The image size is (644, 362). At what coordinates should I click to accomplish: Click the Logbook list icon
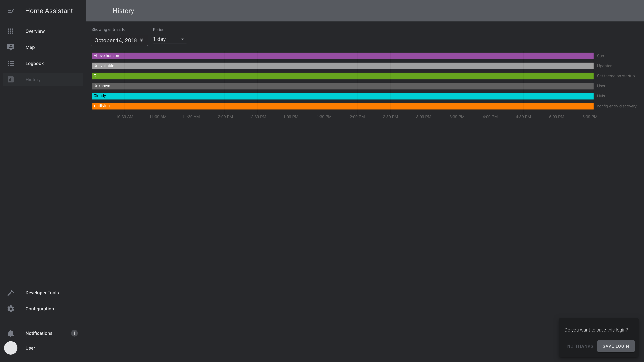[x=11, y=64]
